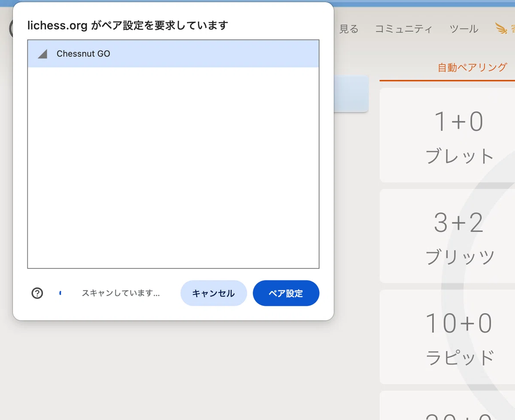Image resolution: width=515 pixels, height=420 pixels.
Task: Click the signal strength icon beside Chessnut GO
Action: (42, 54)
